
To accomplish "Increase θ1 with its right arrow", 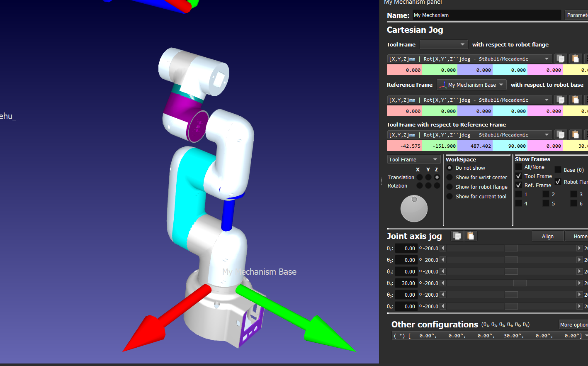I will coord(579,248).
